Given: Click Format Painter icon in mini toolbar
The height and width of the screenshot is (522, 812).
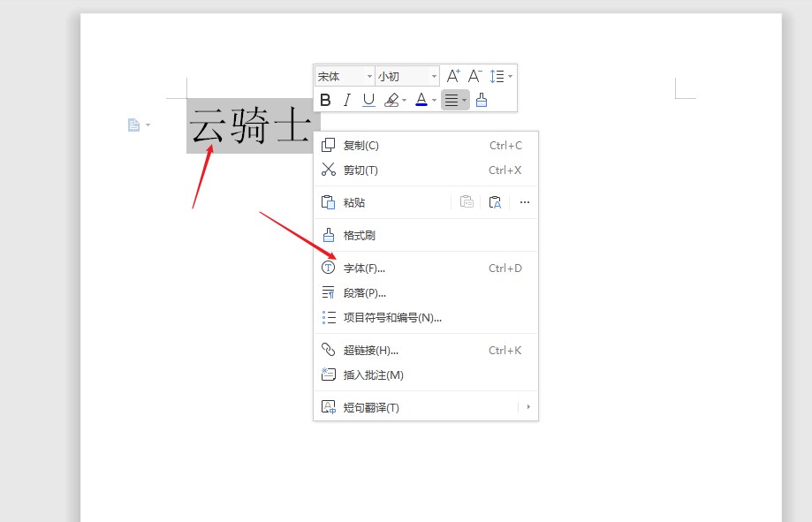Looking at the screenshot, I should click(x=482, y=100).
